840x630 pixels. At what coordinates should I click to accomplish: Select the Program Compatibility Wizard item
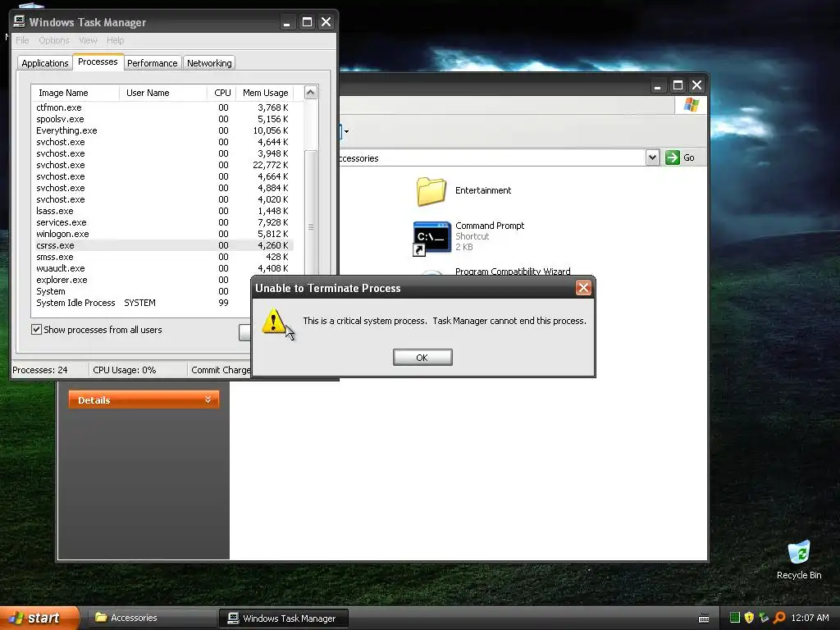(x=513, y=272)
